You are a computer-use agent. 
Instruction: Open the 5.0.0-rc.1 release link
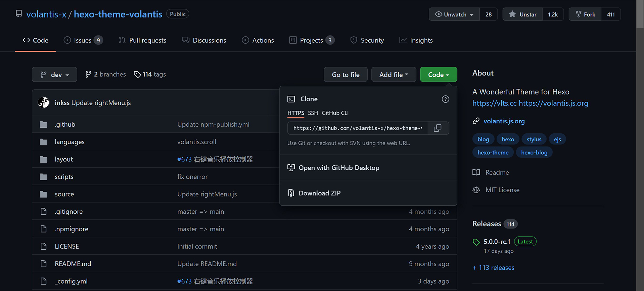[x=497, y=242]
